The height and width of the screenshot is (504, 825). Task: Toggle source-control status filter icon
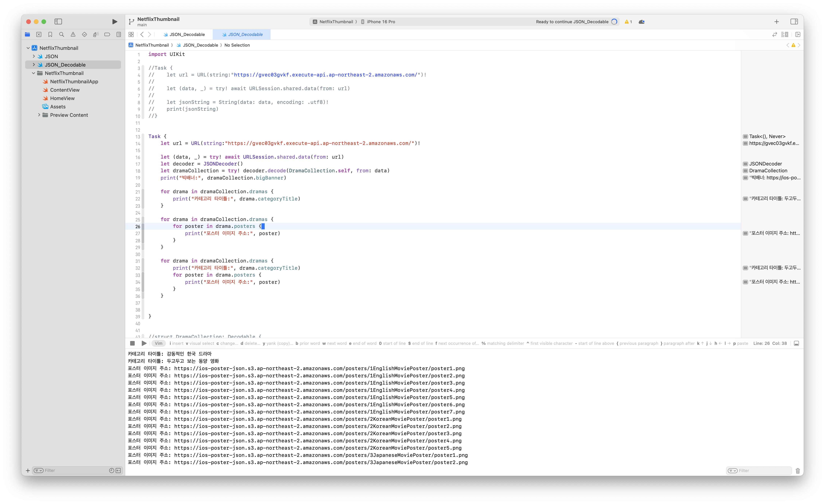click(x=118, y=471)
